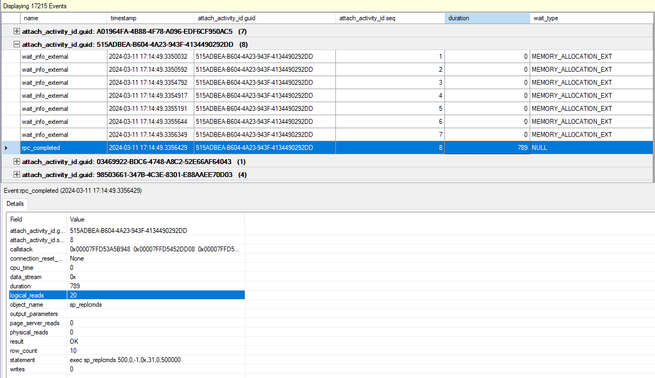
Task: Select the statement field row
Action: (x=127, y=360)
